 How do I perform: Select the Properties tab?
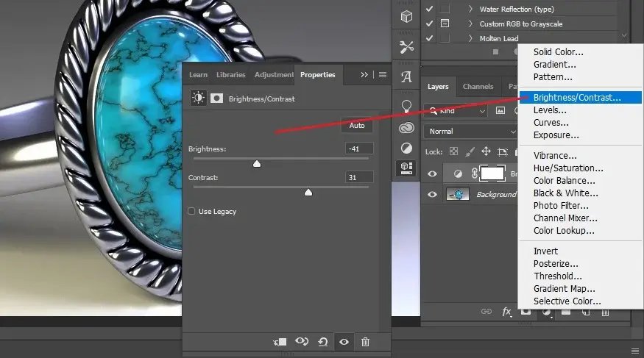[317, 75]
